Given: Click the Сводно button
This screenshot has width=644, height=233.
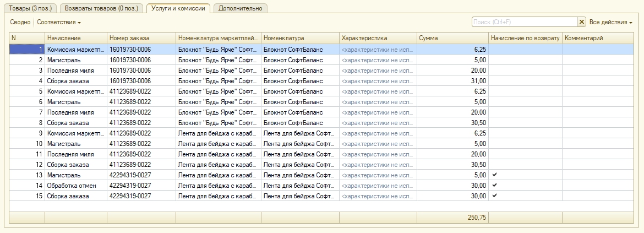Looking at the screenshot, I should [20, 22].
